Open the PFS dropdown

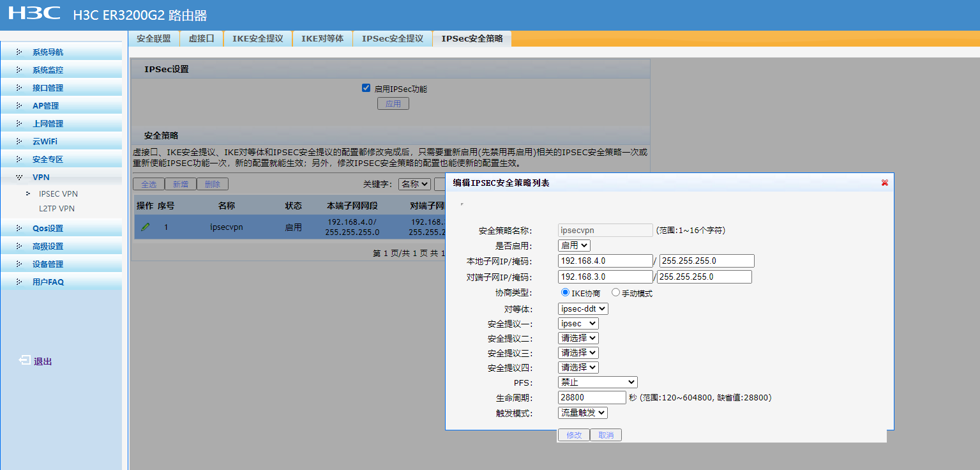tap(598, 382)
